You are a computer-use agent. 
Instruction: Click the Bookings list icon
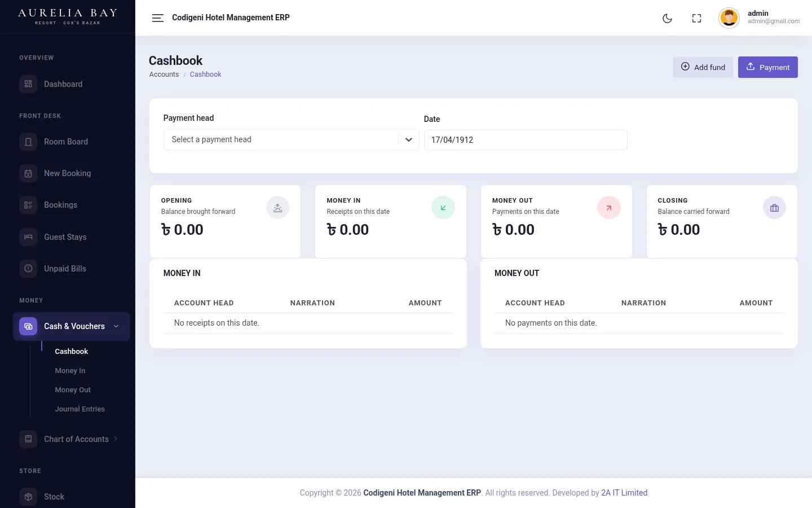pos(28,205)
